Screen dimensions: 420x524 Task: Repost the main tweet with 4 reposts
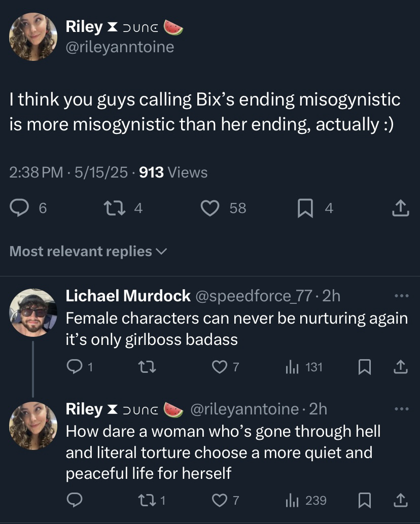pyautogui.click(x=111, y=207)
